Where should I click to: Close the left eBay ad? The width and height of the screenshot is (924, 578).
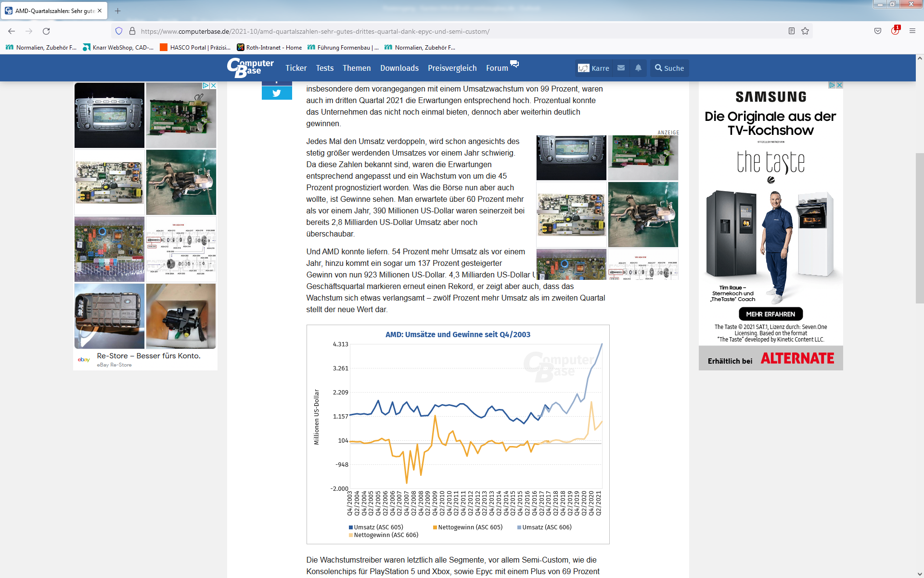pos(213,85)
